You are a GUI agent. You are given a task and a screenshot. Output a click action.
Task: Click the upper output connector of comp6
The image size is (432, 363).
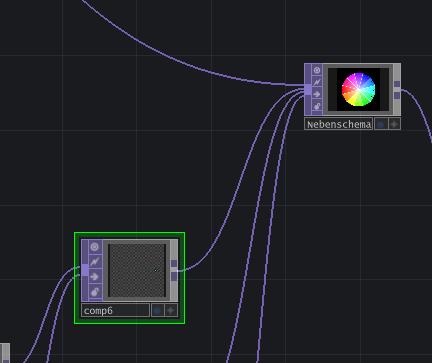[174, 264]
